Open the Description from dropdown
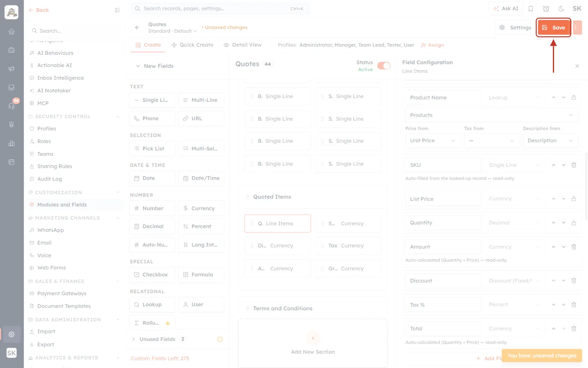Image resolution: width=588 pixels, height=368 pixels. 550,141
